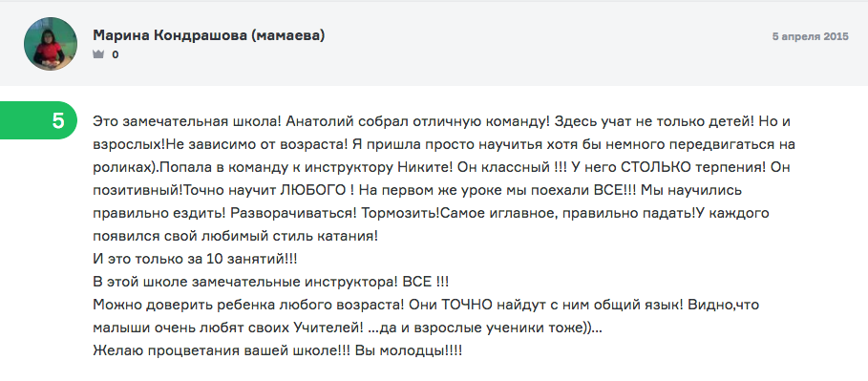Click the closing line "Желаю процветания вашей школе!!!"
The height and width of the screenshot is (381, 868).
(221, 351)
